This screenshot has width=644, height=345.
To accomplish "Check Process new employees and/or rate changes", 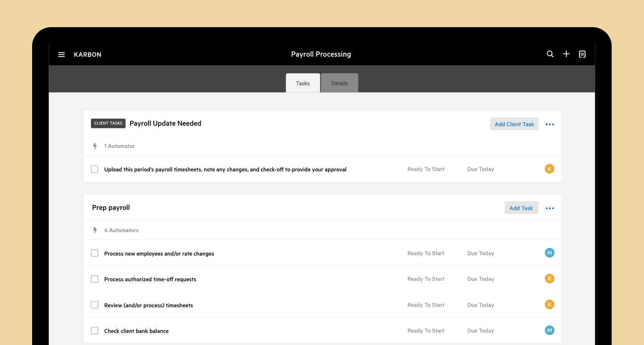I will point(94,253).
